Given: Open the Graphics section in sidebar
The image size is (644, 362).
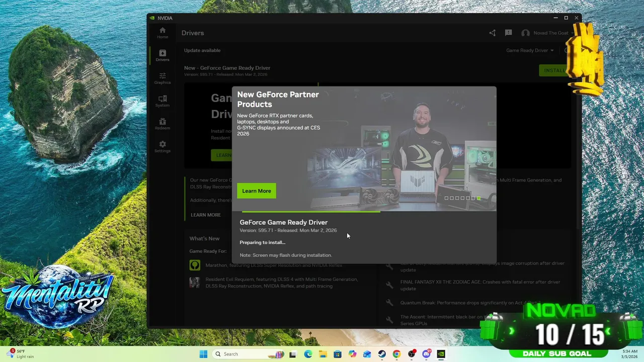Looking at the screenshot, I should tap(162, 78).
